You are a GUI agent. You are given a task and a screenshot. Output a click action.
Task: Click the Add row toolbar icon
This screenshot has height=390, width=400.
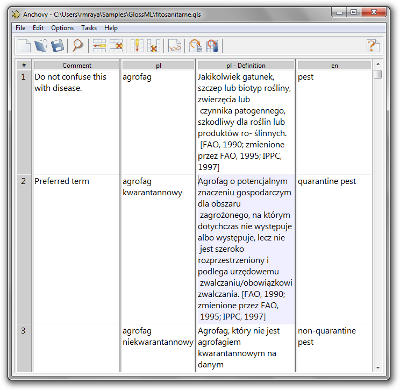[x=99, y=45]
